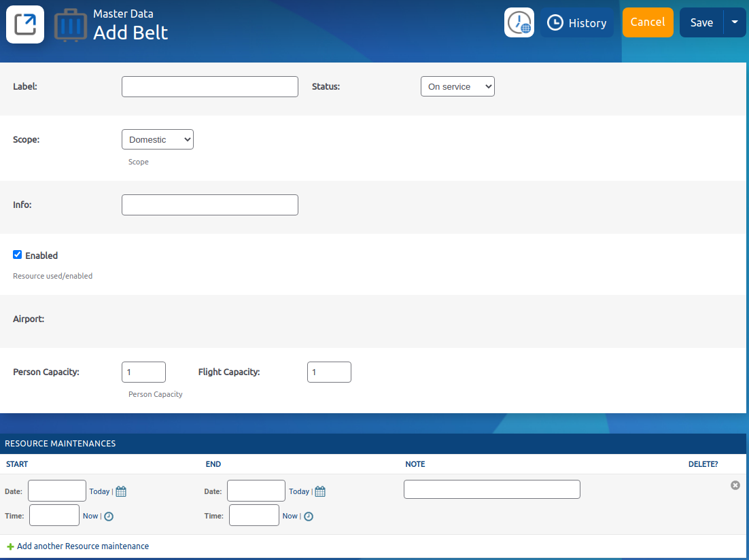Click the clock icon beside Start time
Screen dimensions: 749x560
[x=109, y=517]
